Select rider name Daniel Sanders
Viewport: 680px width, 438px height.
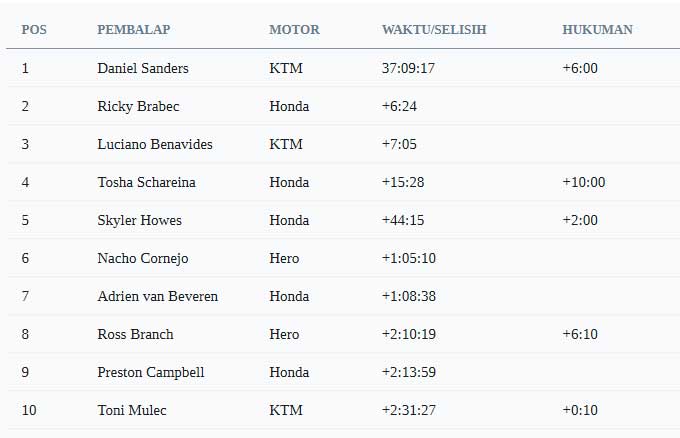(143, 68)
